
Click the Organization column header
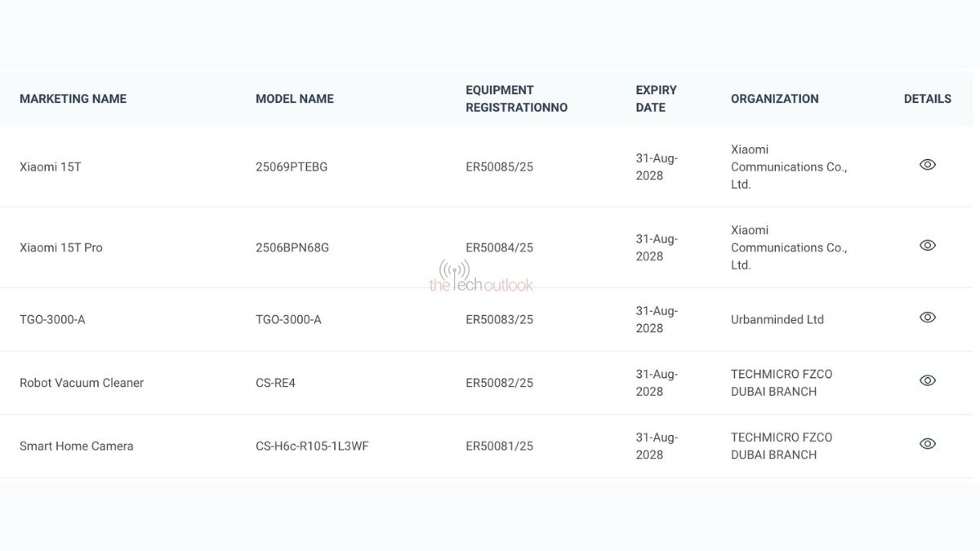pyautogui.click(x=774, y=99)
